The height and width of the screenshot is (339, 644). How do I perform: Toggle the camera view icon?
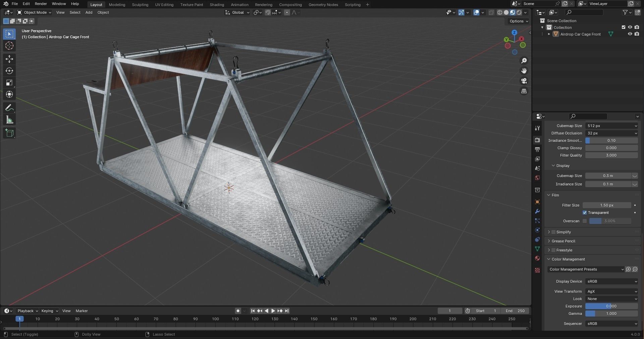pyautogui.click(x=524, y=81)
